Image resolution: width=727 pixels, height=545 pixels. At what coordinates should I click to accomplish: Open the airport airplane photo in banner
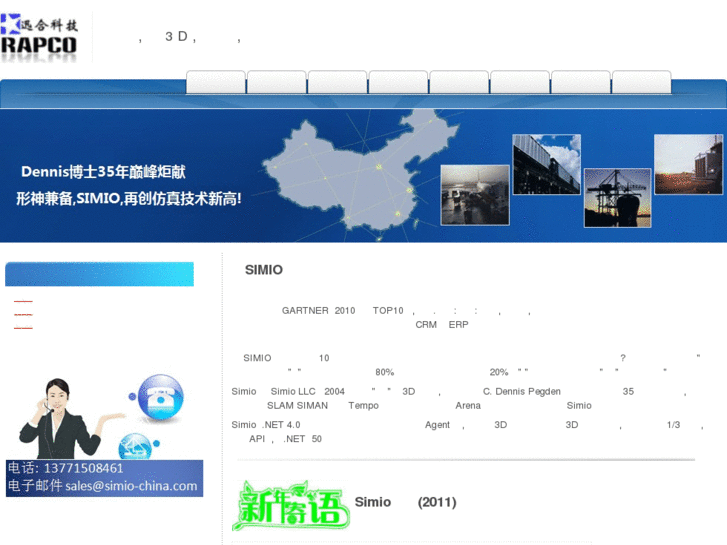coord(475,195)
